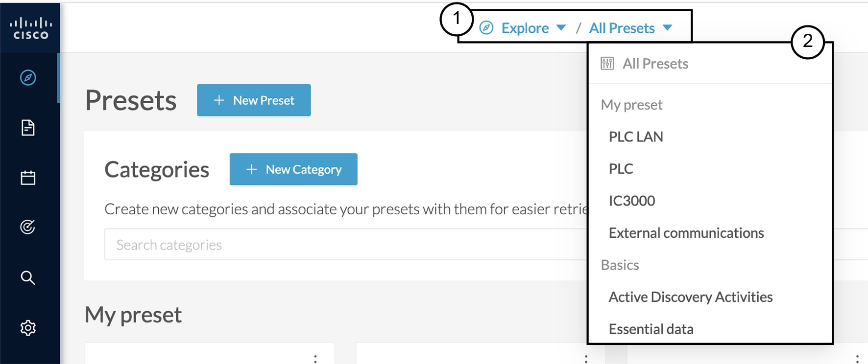Screen dimensions: 868x364
Task: Choose Active Discovery Activities preset
Action: coord(691,297)
